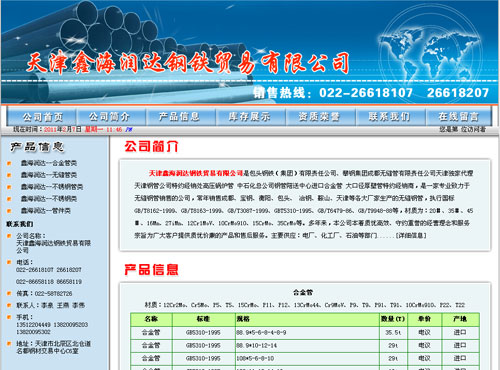Open 产品信息 in the navigation bar
This screenshot has height=370, width=500.
click(x=179, y=117)
